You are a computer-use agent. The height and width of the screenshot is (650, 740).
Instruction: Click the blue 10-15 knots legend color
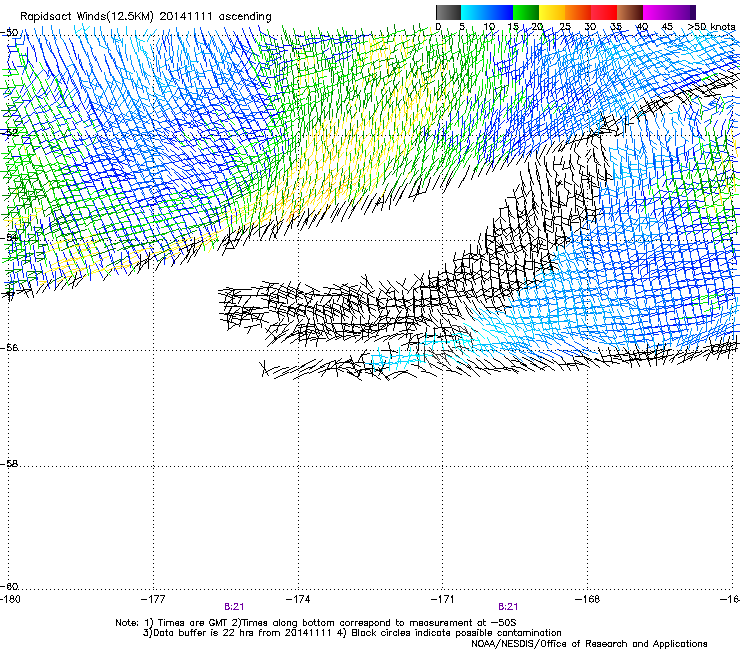[500, 12]
